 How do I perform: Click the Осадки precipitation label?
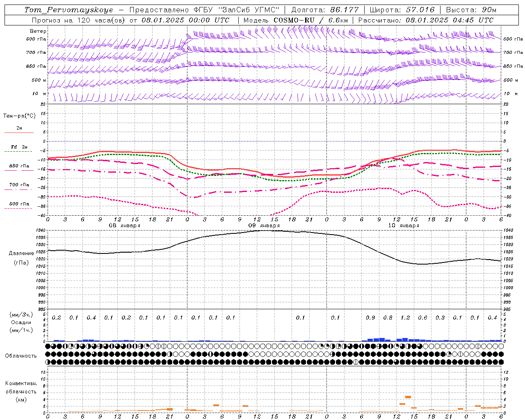click(x=21, y=322)
